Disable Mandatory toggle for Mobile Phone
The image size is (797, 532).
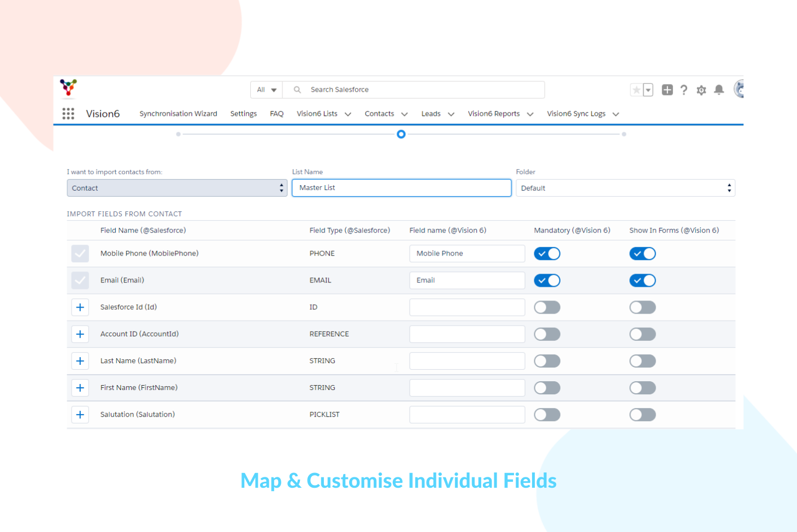click(x=547, y=253)
